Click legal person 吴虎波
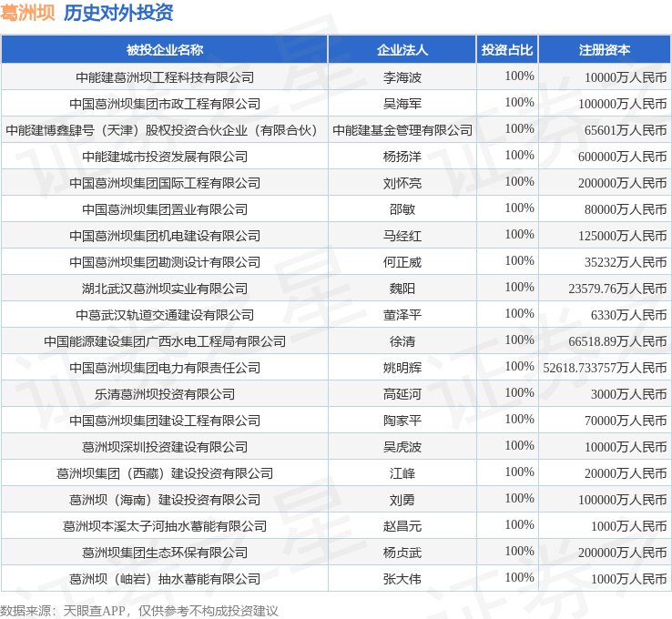672x619 pixels. coord(402,447)
